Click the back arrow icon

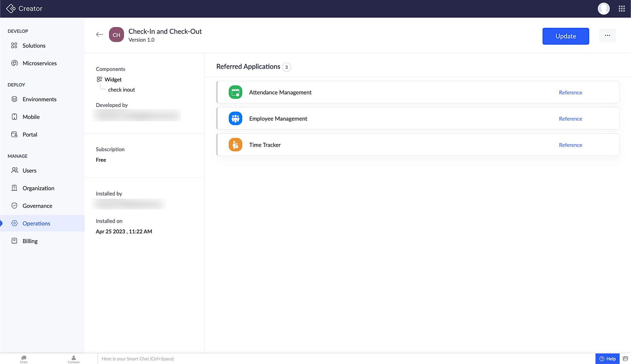point(99,35)
